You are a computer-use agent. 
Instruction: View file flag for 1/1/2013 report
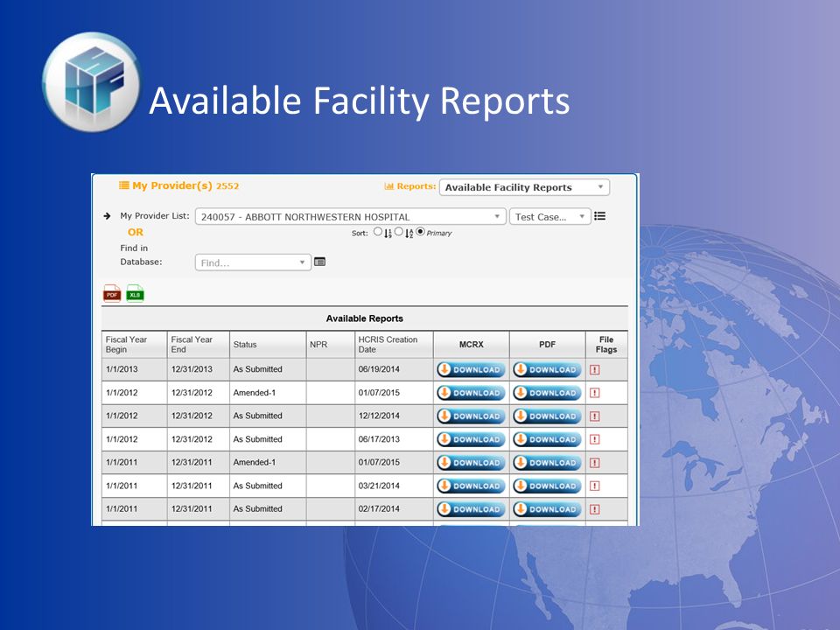point(595,369)
